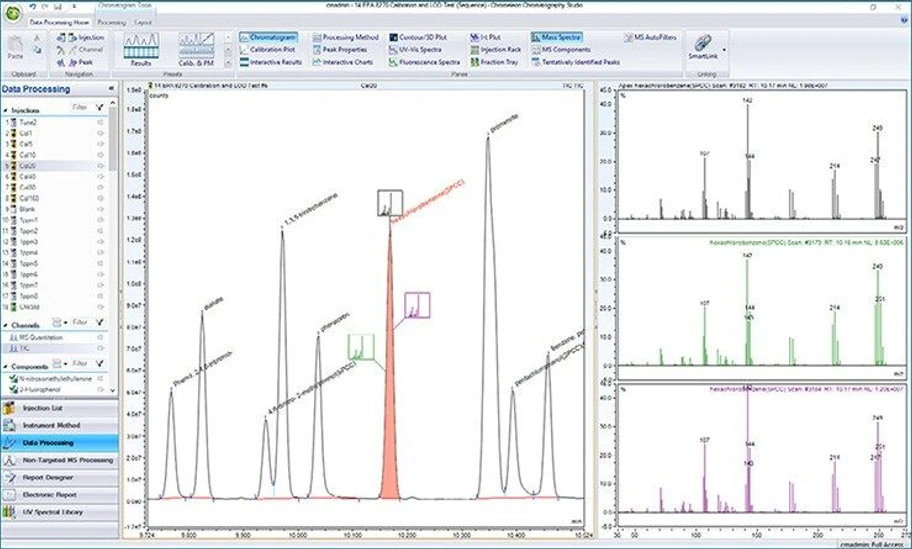Open the Components view-mode dropdown
The width and height of the screenshot is (912, 549).
pos(59,363)
